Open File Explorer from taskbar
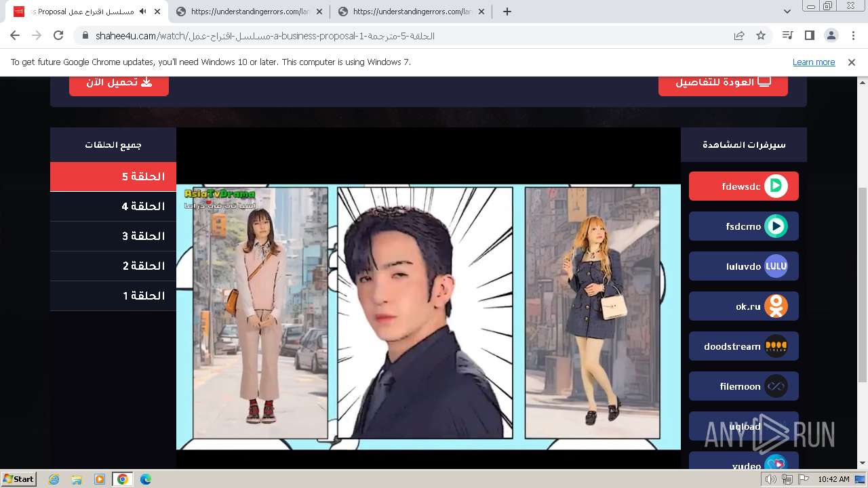Image resolution: width=868 pixels, height=488 pixels. coord(77,479)
